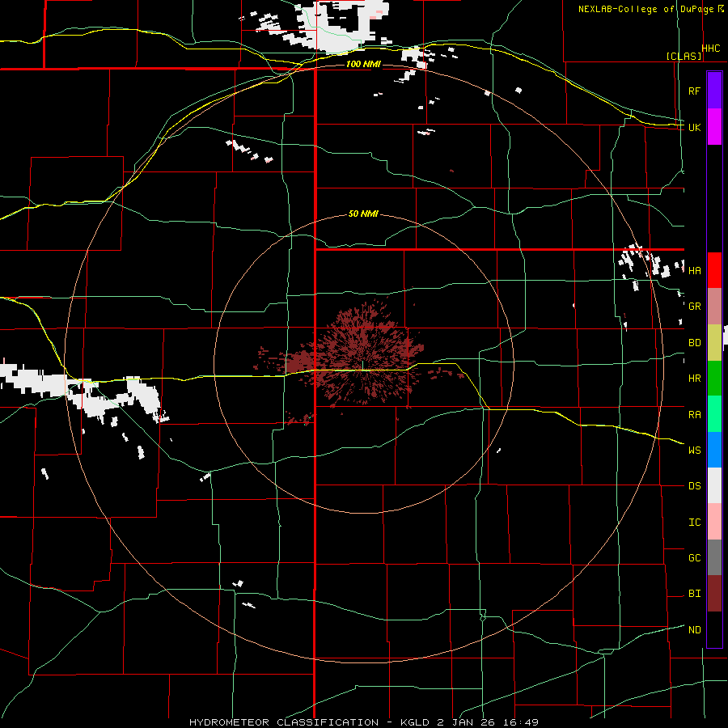
Task: Click the 'HYDROMETEOR CLASSIFICATION' caption text
Action: (284, 722)
